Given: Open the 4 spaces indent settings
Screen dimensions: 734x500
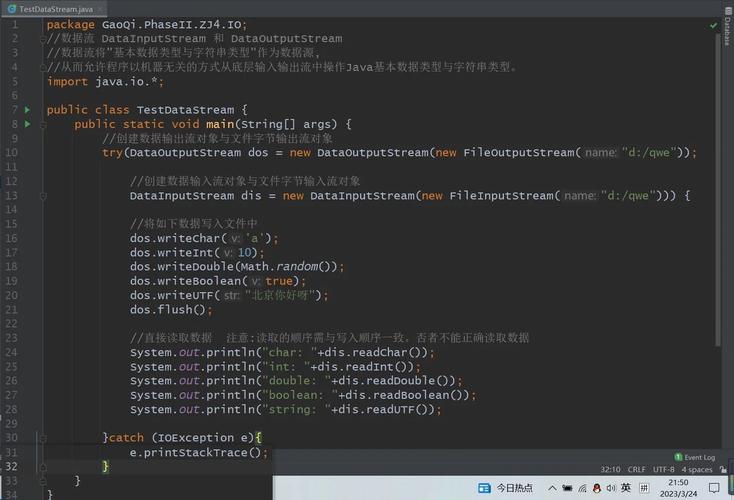Looking at the screenshot, I should click(x=697, y=469).
